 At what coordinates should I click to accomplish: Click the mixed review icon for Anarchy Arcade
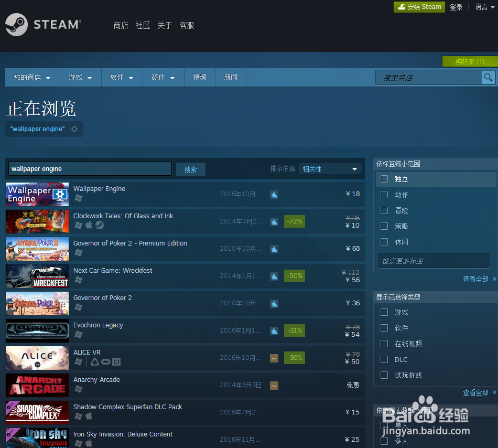[x=274, y=386]
